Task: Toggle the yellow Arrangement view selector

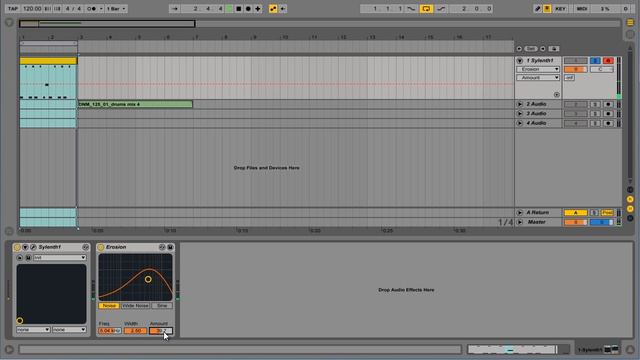Action: pyautogui.click(x=630, y=22)
